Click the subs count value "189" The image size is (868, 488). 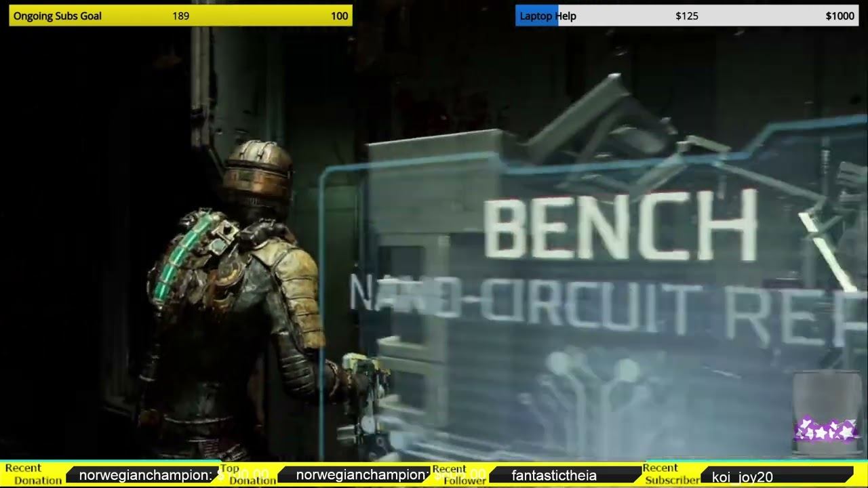point(180,16)
